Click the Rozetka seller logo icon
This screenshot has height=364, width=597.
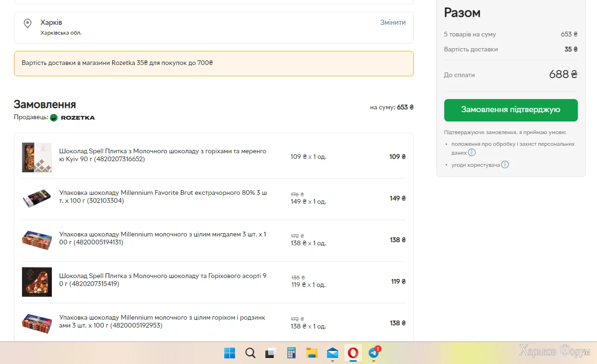click(54, 118)
